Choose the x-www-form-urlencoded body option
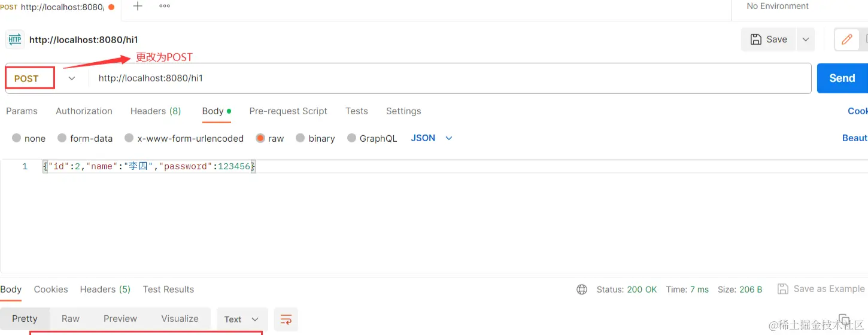868x335 pixels. 129,138
